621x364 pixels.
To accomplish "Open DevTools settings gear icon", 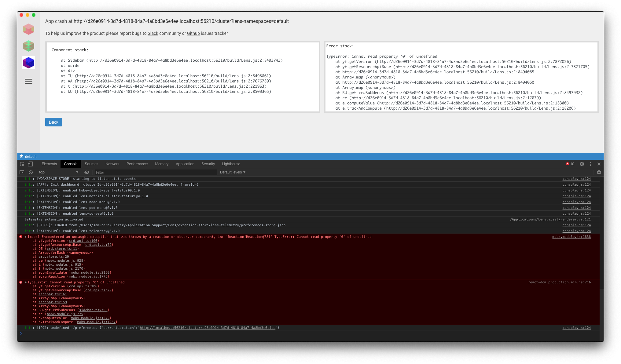I will coord(582,164).
